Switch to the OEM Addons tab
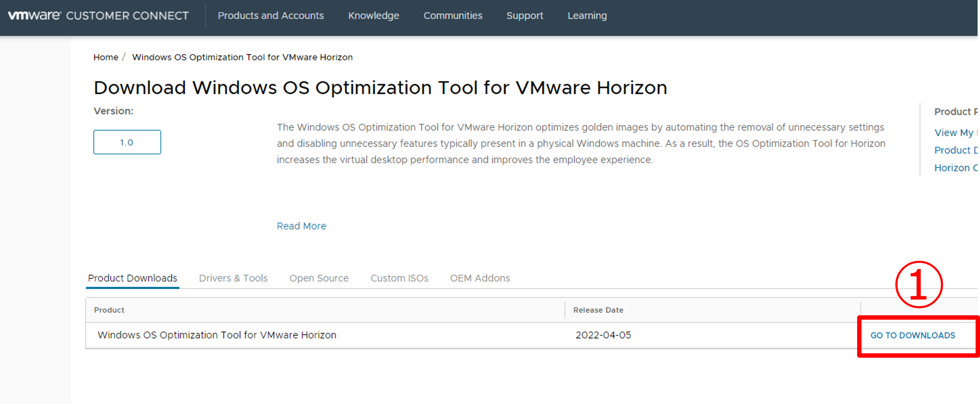This screenshot has width=980, height=404. (480, 278)
